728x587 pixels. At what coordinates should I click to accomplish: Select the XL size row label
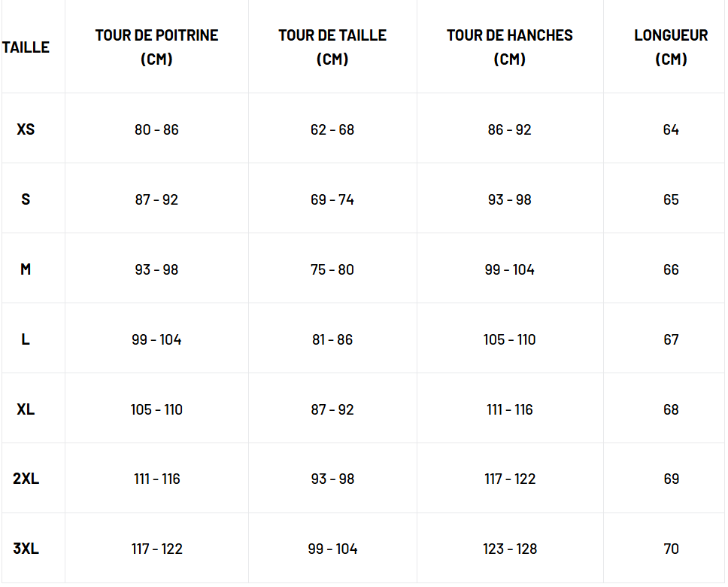point(26,409)
